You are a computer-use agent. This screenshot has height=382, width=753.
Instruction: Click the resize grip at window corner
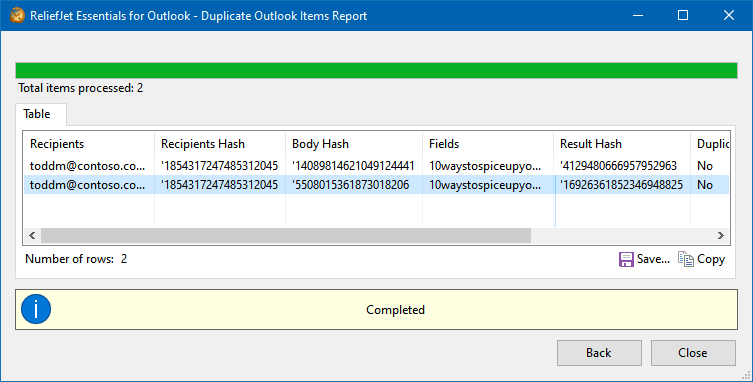point(747,376)
